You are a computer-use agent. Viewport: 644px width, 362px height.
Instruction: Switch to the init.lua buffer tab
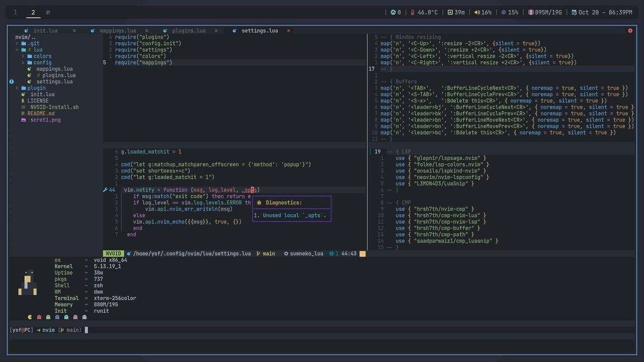(x=45, y=31)
